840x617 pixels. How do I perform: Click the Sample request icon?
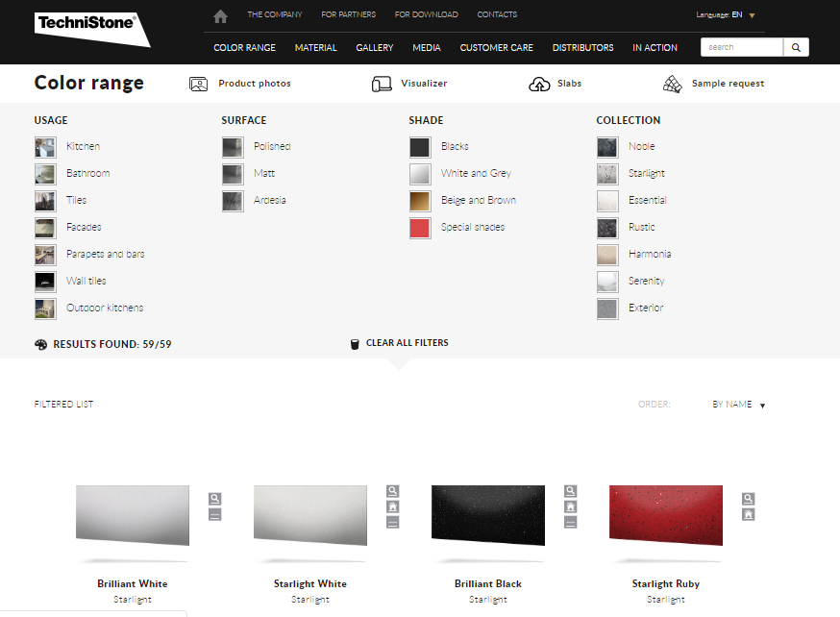point(673,84)
